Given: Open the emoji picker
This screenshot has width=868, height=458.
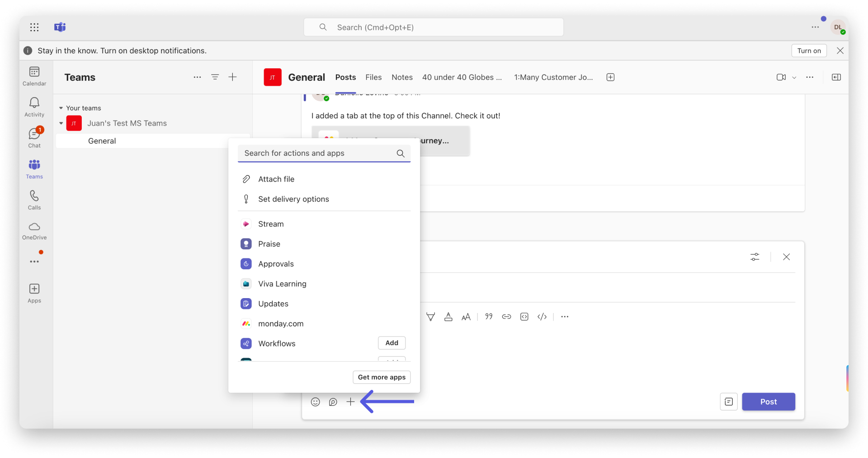Looking at the screenshot, I should click(316, 402).
